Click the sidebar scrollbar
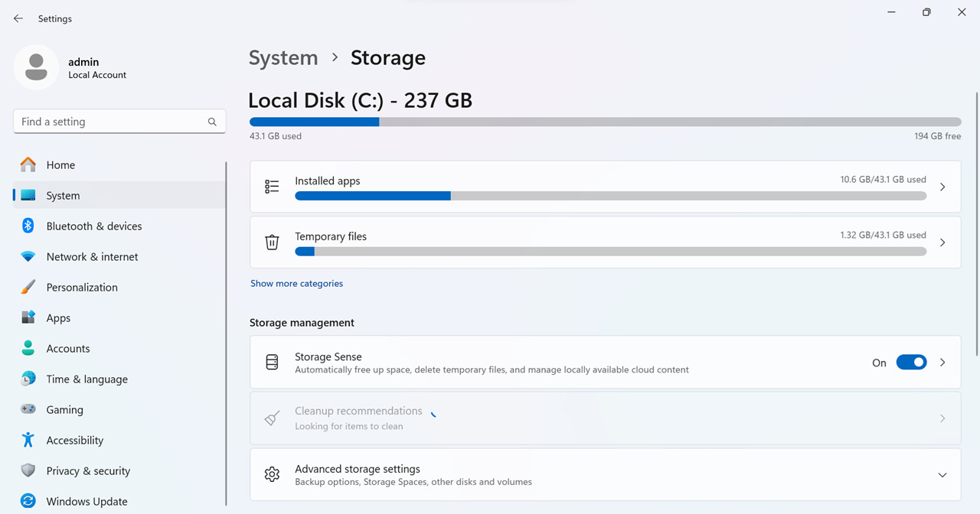 coord(226,333)
